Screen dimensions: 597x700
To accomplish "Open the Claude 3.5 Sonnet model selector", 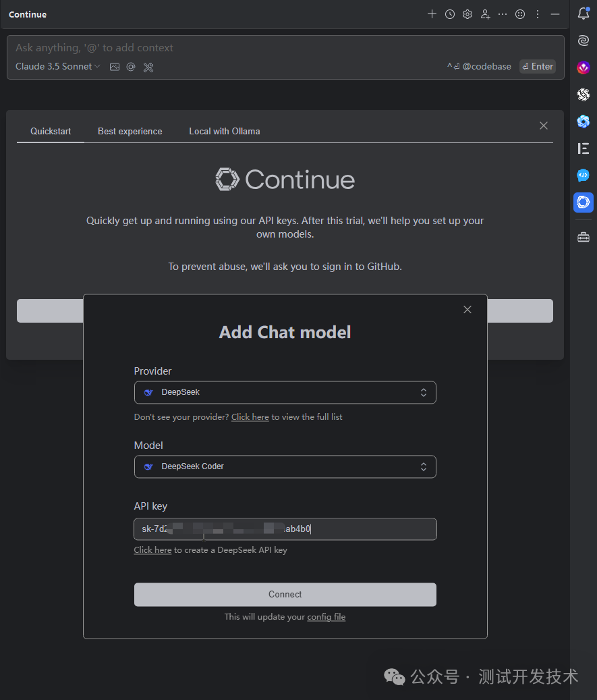I will 57,67.
